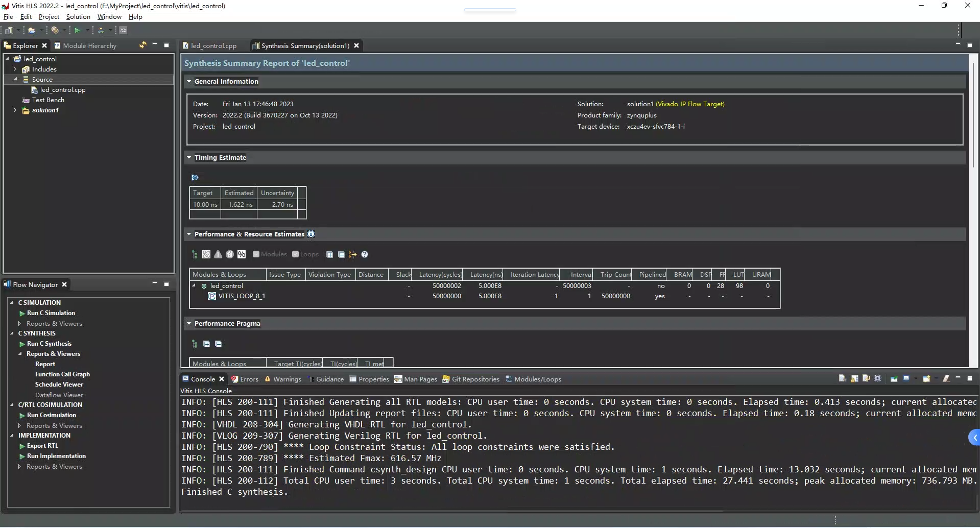Click Open Console icon
Viewport: 980px width, 528px height.
[x=926, y=378]
